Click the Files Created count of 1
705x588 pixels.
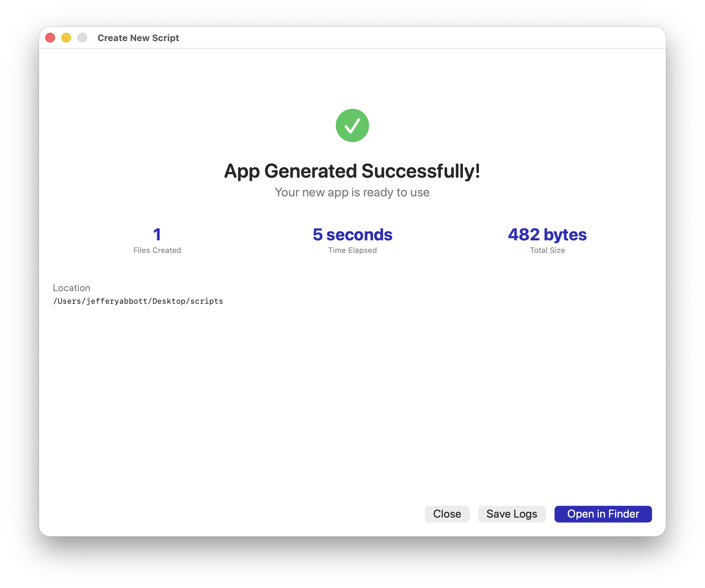[157, 234]
